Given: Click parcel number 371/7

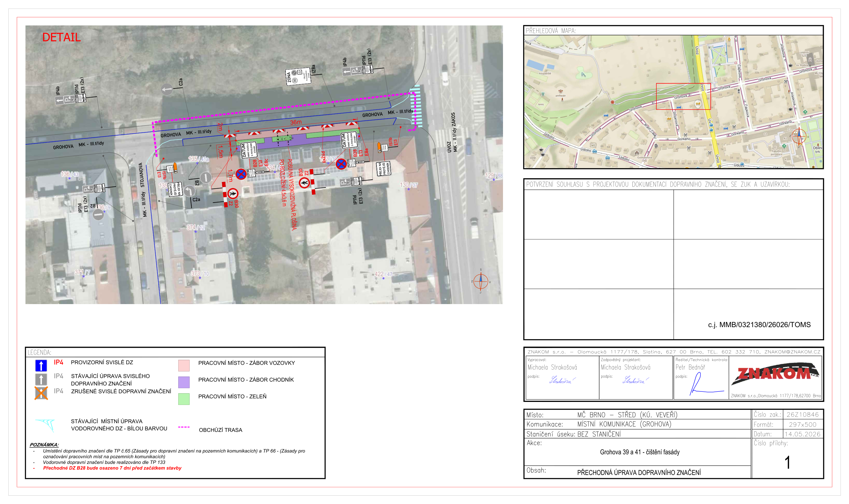Looking at the screenshot, I should 83,272.
